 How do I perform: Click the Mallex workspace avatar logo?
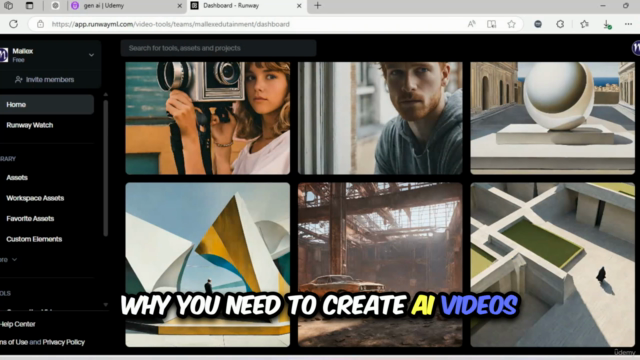pyautogui.click(x=4, y=55)
